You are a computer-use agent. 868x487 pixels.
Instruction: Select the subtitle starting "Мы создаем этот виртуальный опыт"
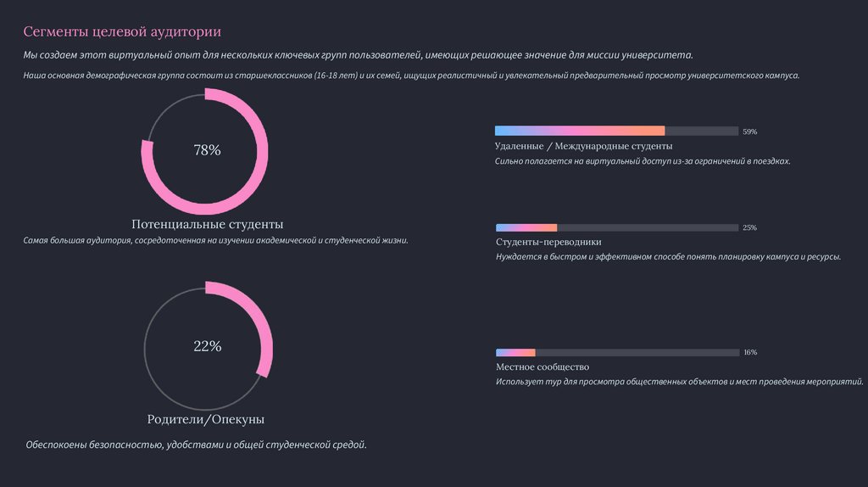coord(358,55)
